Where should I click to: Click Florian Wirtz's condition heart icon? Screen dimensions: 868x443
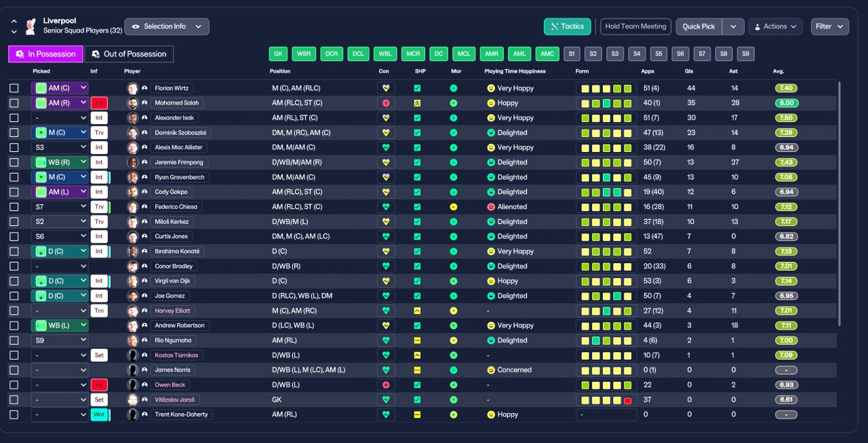tap(386, 88)
